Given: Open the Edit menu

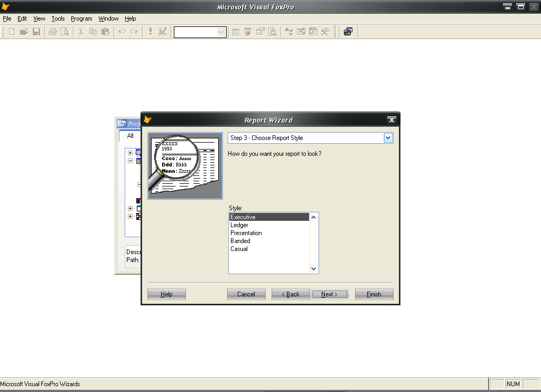Looking at the screenshot, I should 22,18.
